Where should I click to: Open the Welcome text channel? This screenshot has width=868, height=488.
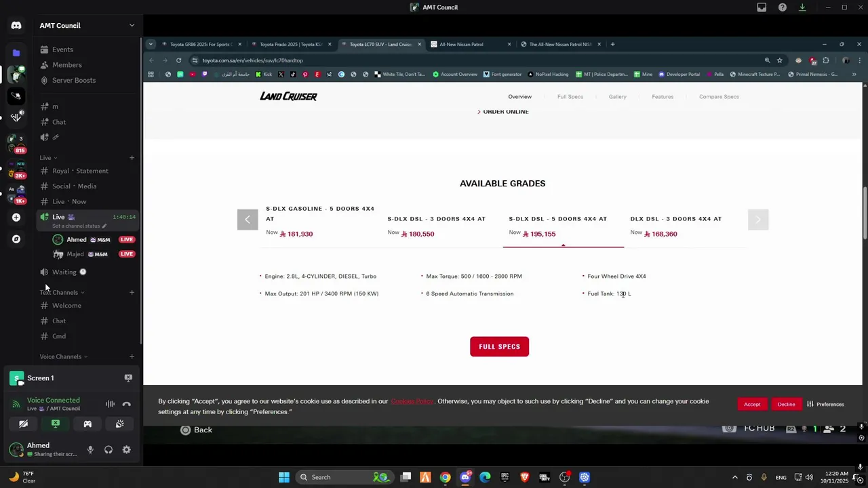(x=66, y=306)
